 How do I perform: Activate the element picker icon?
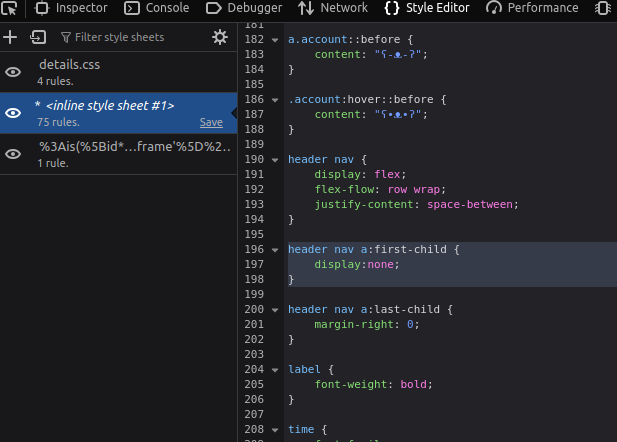(9, 8)
